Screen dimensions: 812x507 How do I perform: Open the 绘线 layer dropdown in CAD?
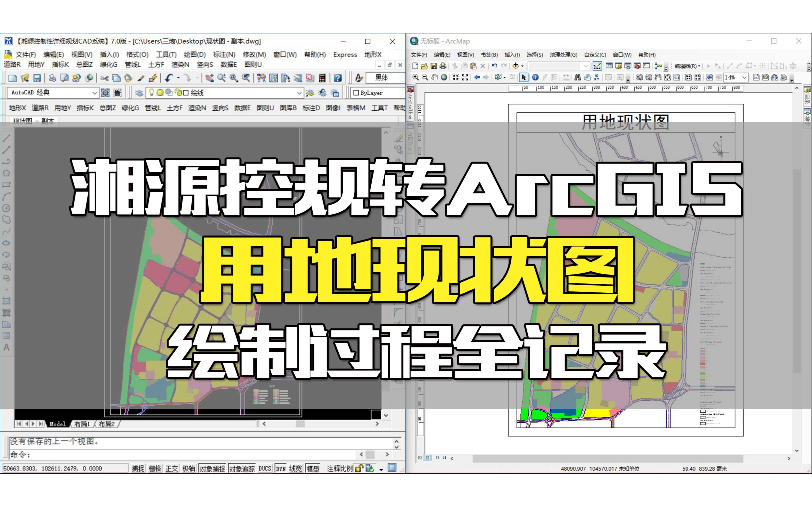click(299, 93)
